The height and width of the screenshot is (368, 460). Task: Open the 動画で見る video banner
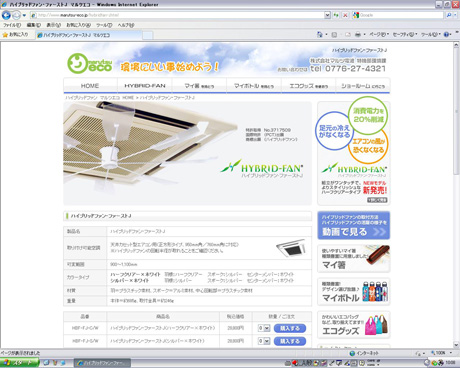click(x=354, y=225)
